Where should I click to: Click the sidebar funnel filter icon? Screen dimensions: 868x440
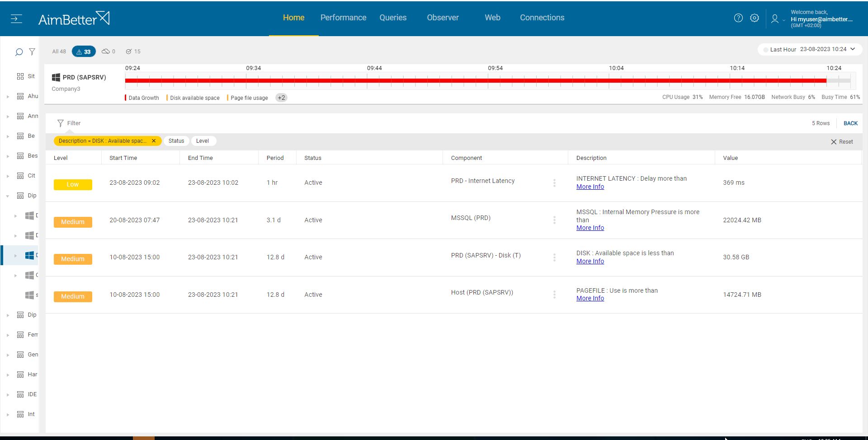click(32, 52)
